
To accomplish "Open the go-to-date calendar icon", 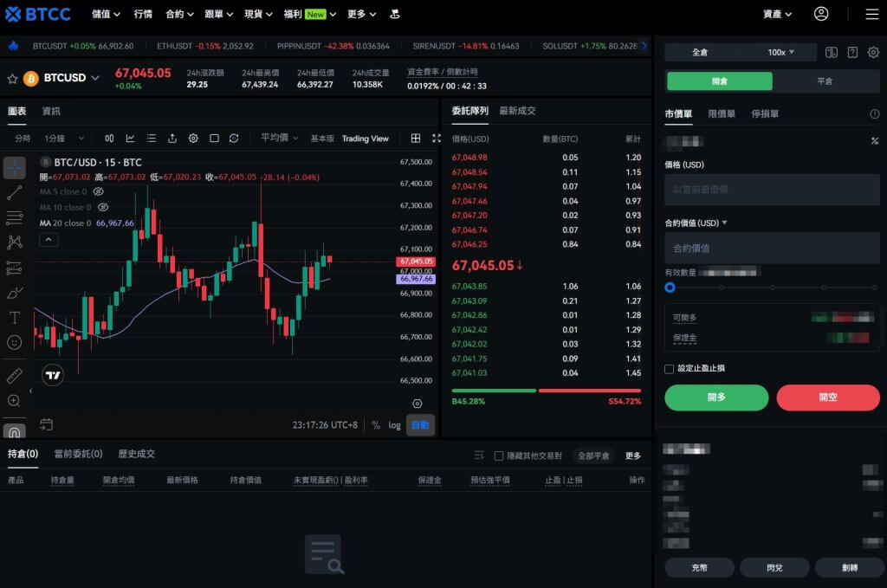I will coord(47,424).
